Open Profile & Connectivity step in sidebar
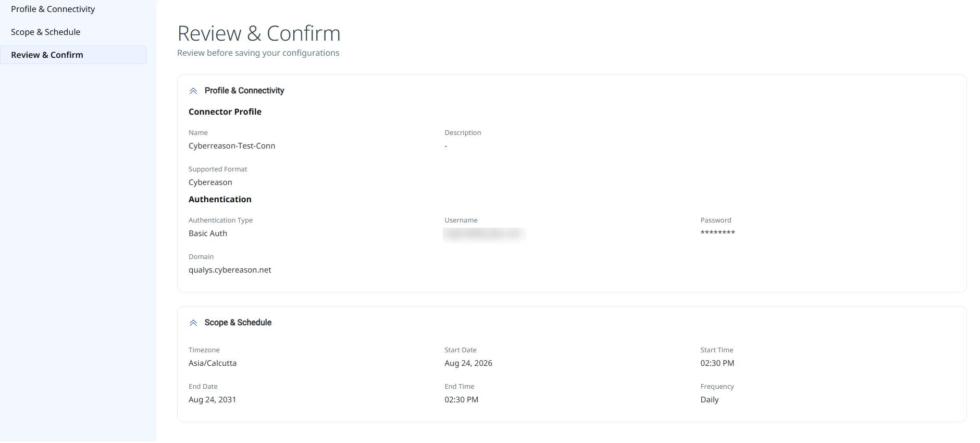The width and height of the screenshot is (980, 443). click(x=53, y=9)
